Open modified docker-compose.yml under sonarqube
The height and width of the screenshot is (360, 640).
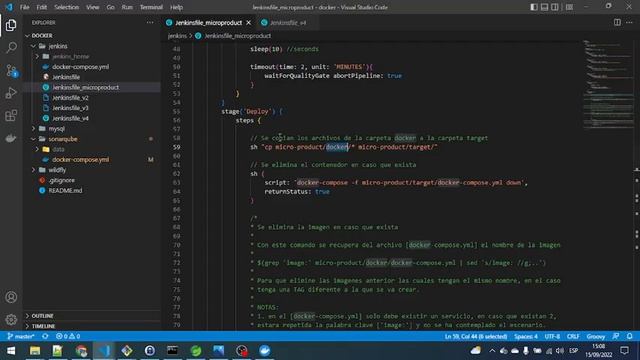(x=80, y=160)
